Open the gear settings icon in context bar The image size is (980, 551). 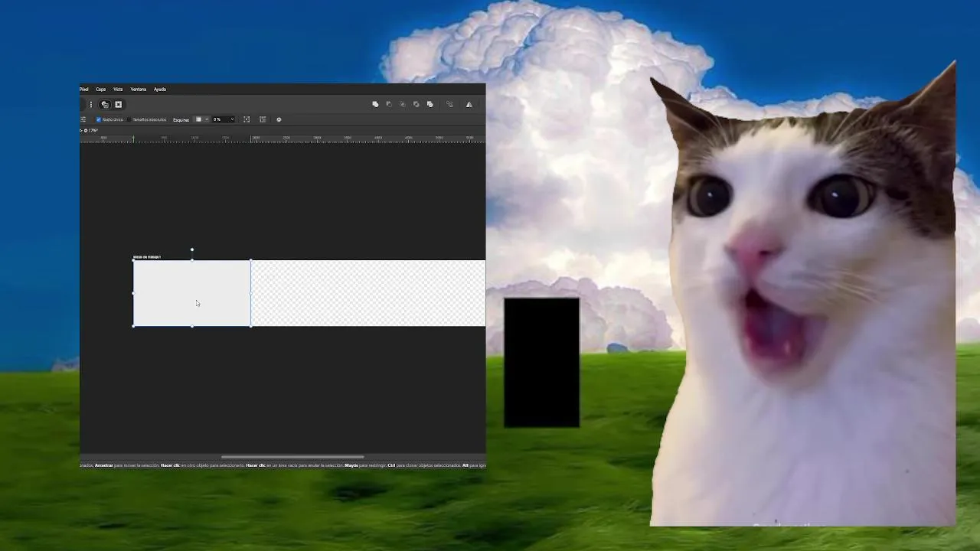tap(279, 119)
